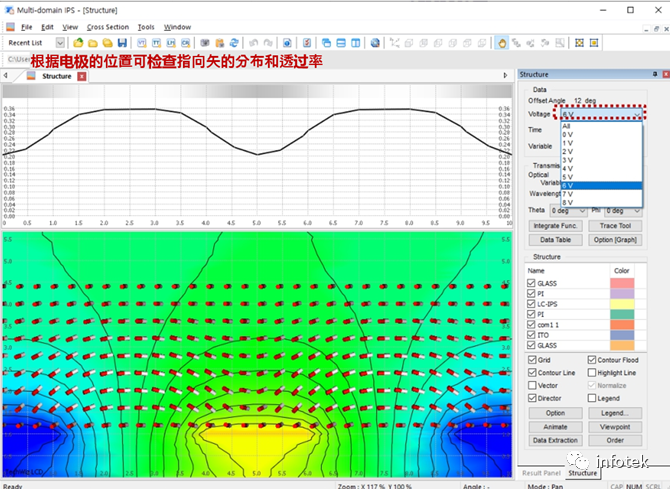Click the refresh arrows toolbar icon
670x489 pixels.
click(x=234, y=43)
